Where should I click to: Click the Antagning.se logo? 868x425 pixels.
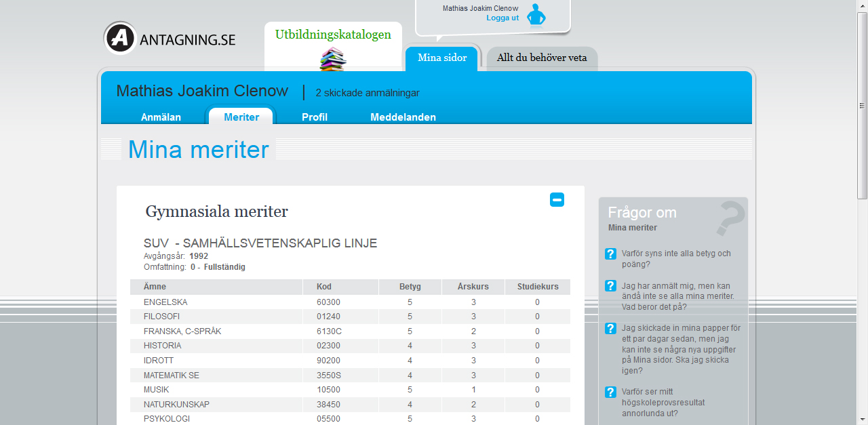[170, 38]
